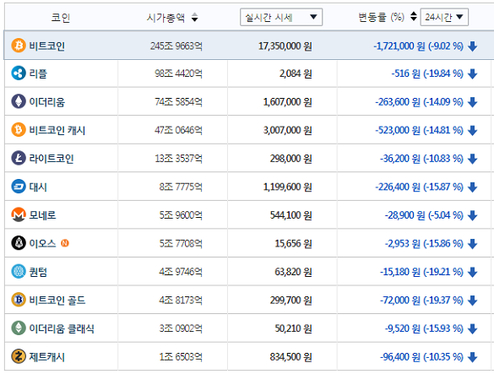Screen dimensions: 494x374
Task: Select the 대시 coin name
Action: (x=38, y=187)
